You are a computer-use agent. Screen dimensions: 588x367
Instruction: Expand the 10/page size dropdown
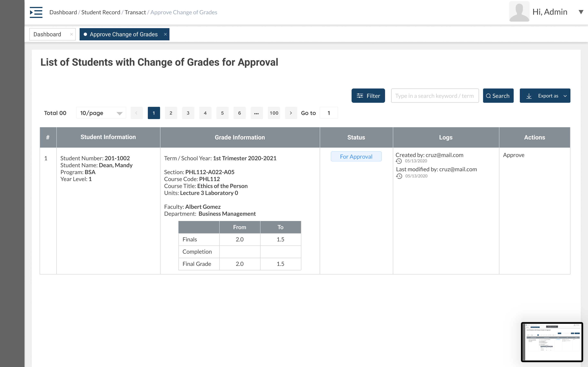101,113
